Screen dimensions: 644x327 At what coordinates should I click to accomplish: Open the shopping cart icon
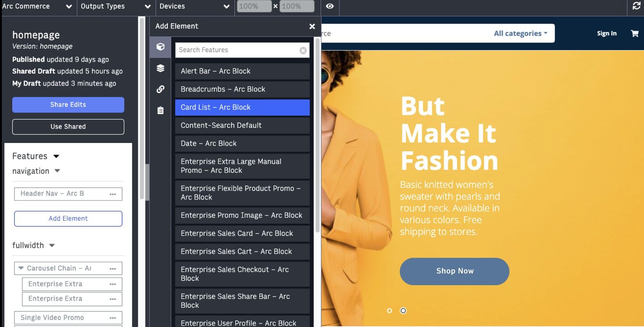click(x=634, y=34)
